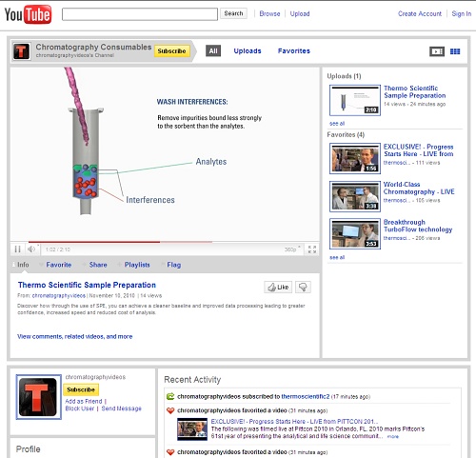
Task: Click Sign In
Action: (462, 13)
